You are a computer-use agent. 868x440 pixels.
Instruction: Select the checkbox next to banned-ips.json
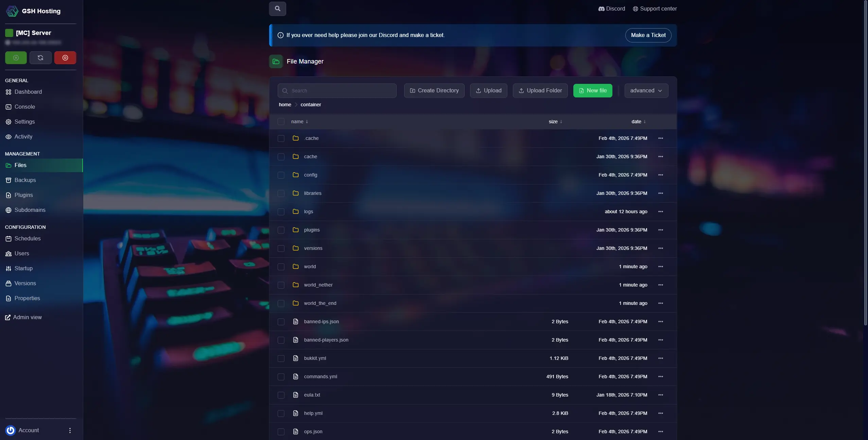tap(281, 322)
